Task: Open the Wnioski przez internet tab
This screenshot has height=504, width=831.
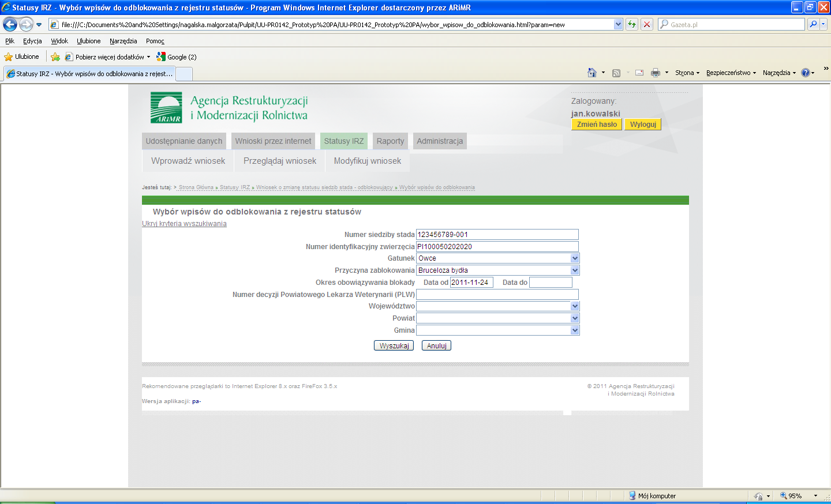Action: (x=273, y=141)
